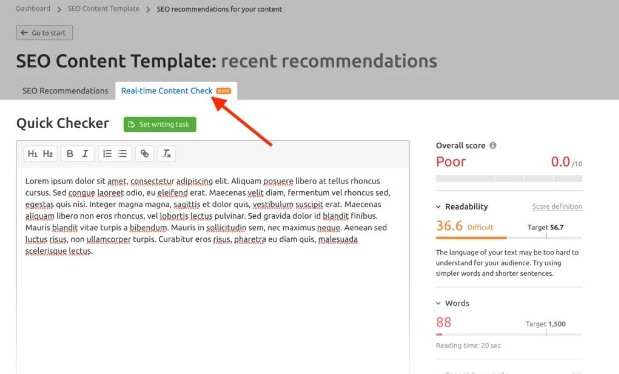
Task: Collapse the Words section
Action: tap(438, 303)
